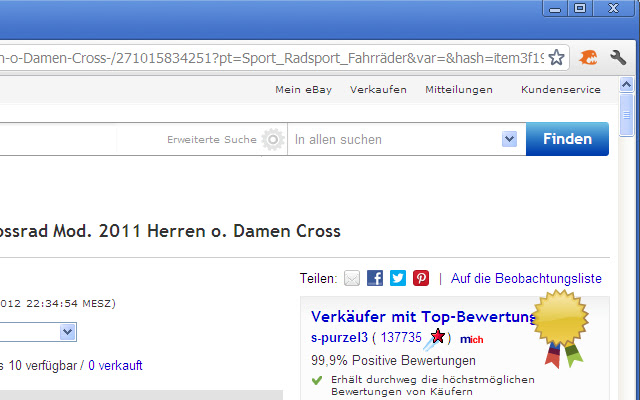Bookmark this page with the star icon

(x=556, y=58)
